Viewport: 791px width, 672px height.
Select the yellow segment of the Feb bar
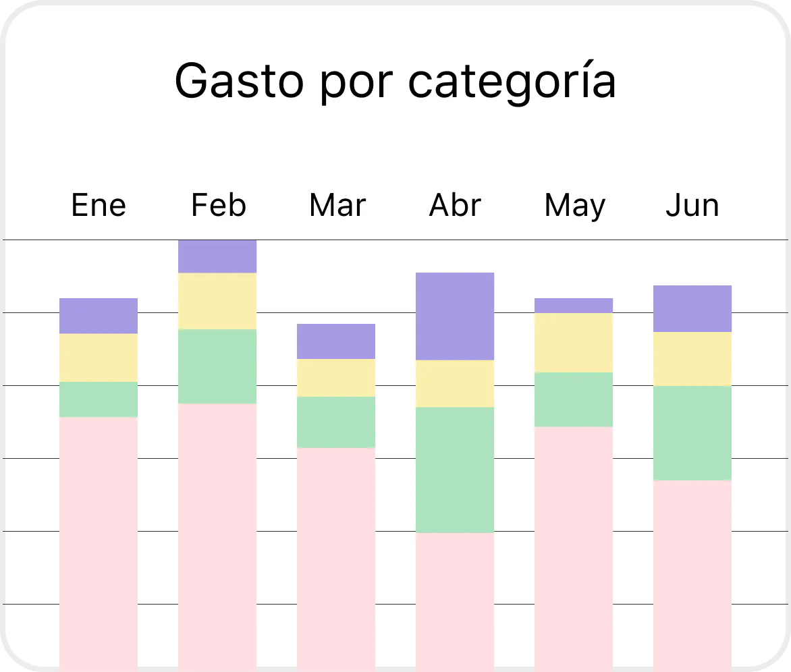pos(217,301)
